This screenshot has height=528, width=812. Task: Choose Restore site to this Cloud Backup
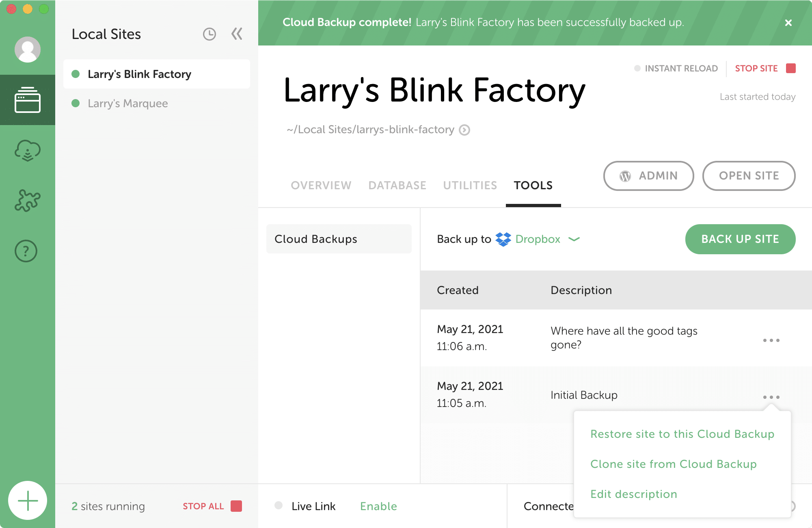(682, 434)
